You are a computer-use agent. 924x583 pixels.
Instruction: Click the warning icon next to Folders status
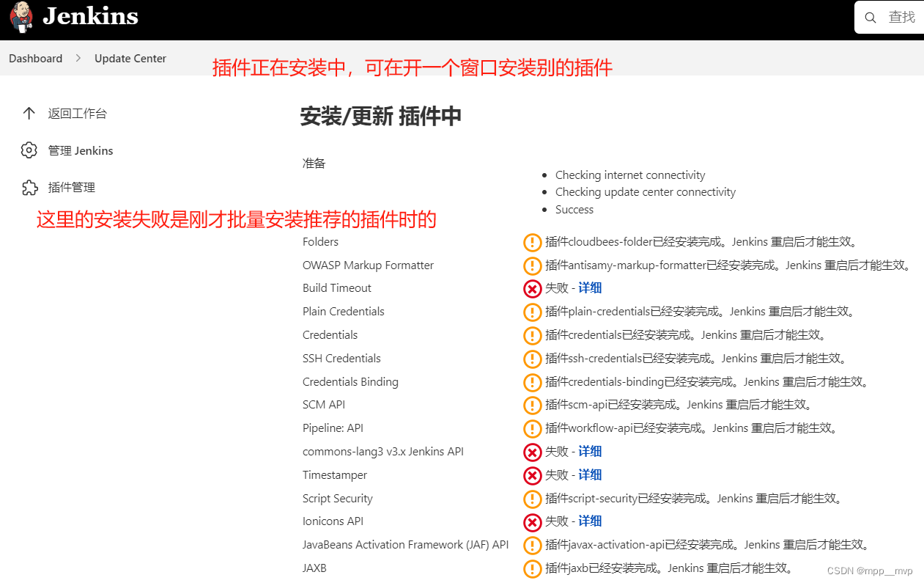point(532,241)
